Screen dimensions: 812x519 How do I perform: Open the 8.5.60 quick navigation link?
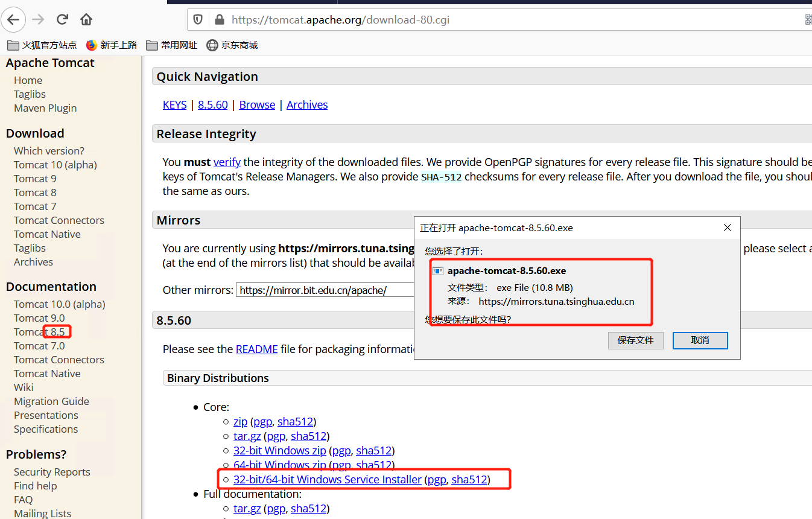coord(213,105)
